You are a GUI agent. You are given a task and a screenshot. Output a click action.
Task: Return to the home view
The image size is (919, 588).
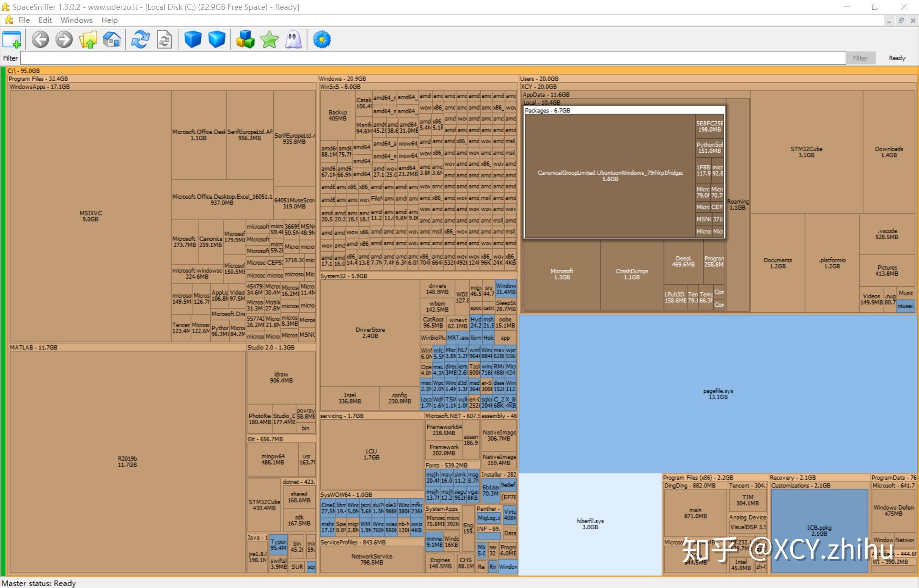(x=112, y=39)
